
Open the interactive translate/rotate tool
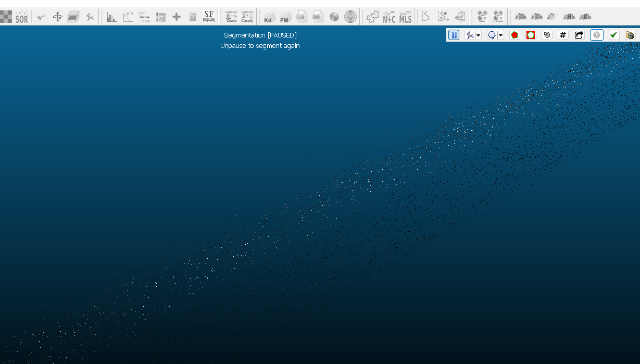(x=57, y=17)
